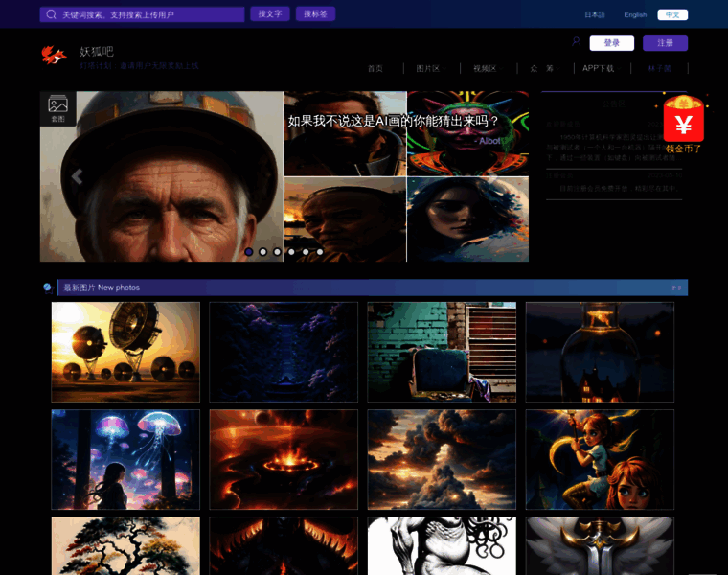728x575 pixels.
Task: Click the 登录 login button
Action: [611, 43]
